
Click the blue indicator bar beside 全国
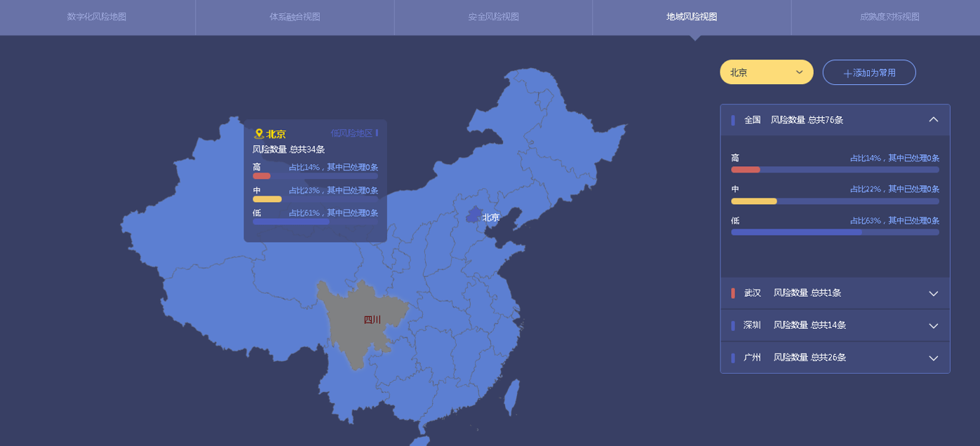tap(733, 120)
